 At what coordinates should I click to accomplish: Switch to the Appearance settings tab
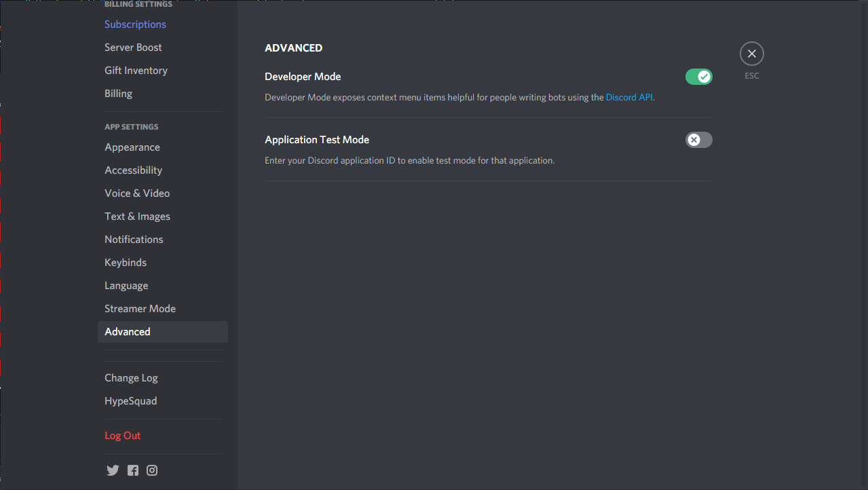pos(132,147)
